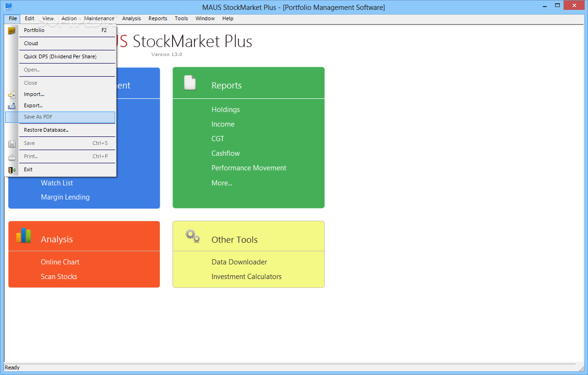Screen dimensions: 588x375
Task: Open the Help menu
Action: click(x=228, y=18)
